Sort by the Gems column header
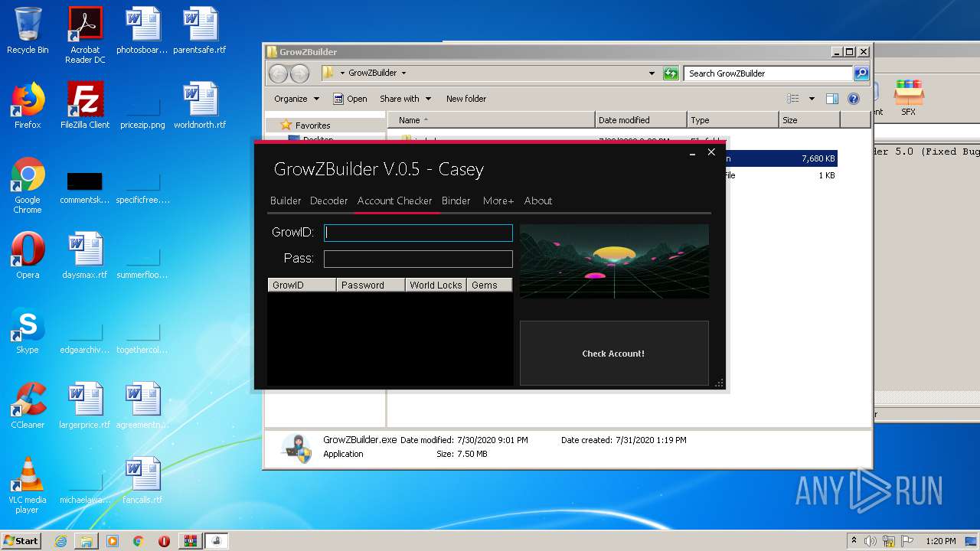The image size is (980, 551). coord(490,285)
